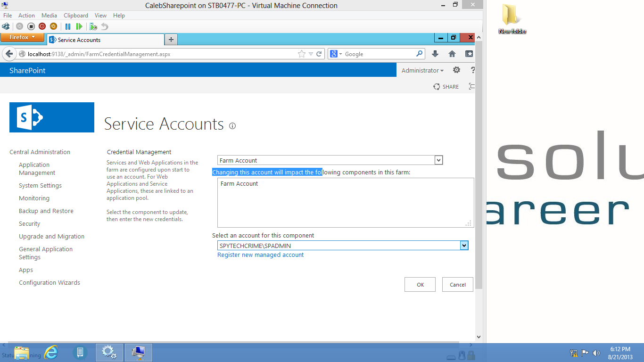Viewport: 644px width, 362px height.
Task: Click the orange Save state icon
Action: (53, 26)
